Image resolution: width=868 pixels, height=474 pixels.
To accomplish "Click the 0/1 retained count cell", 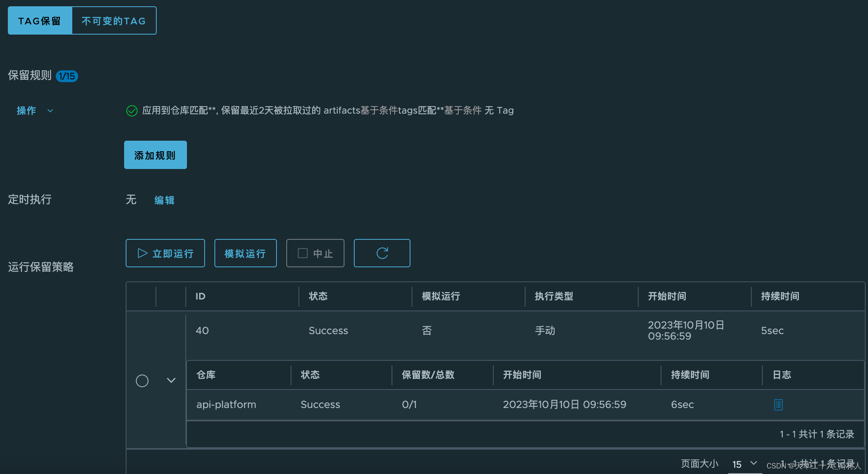I will pos(409,404).
